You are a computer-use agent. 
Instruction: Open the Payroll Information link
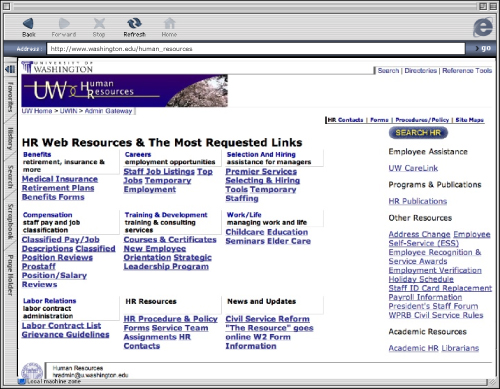click(x=425, y=297)
